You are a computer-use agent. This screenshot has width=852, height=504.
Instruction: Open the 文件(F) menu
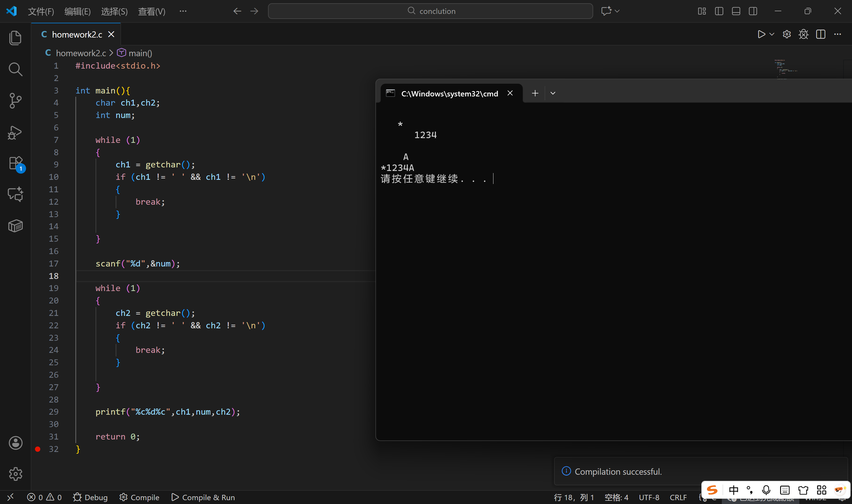[x=41, y=11]
